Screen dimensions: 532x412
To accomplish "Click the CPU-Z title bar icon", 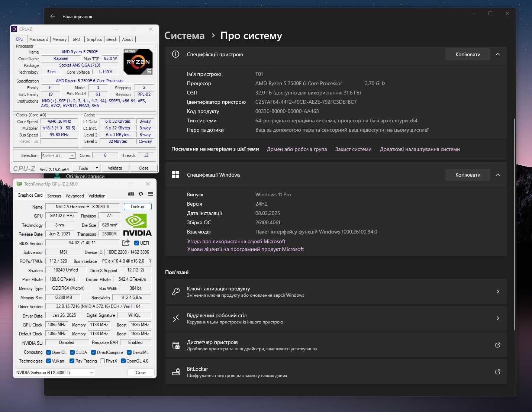I will (x=14, y=29).
